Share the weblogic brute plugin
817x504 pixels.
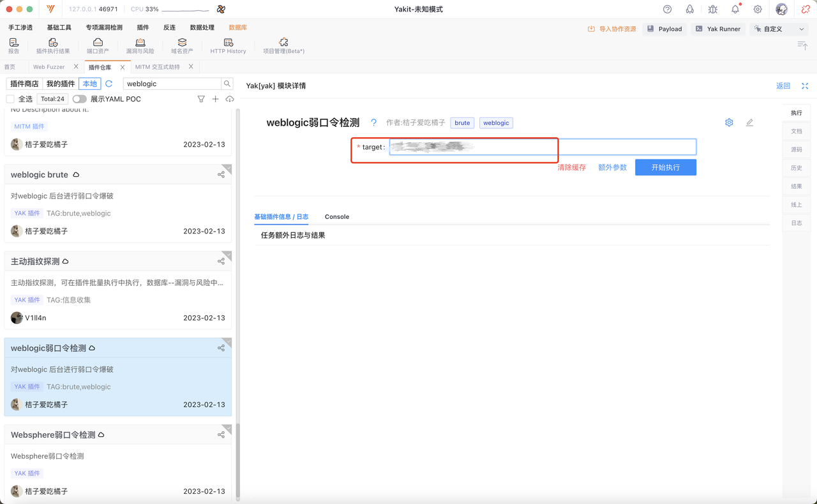221,175
